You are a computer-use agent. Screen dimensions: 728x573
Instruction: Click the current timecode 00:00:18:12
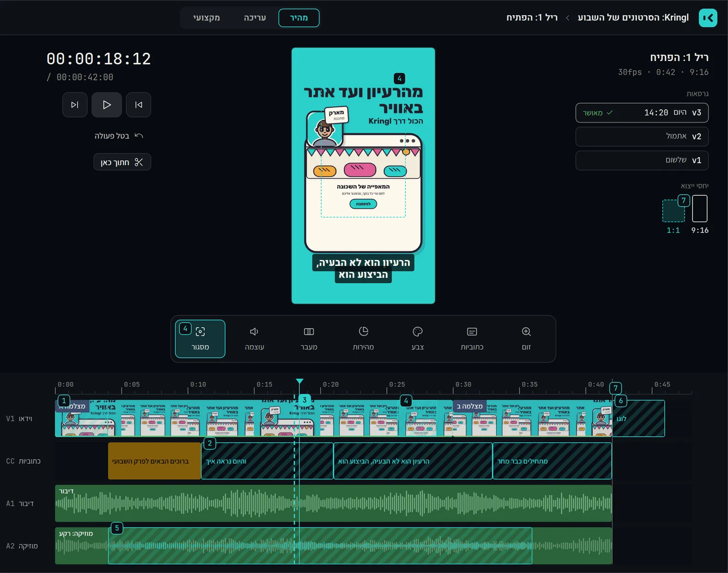pyautogui.click(x=99, y=59)
